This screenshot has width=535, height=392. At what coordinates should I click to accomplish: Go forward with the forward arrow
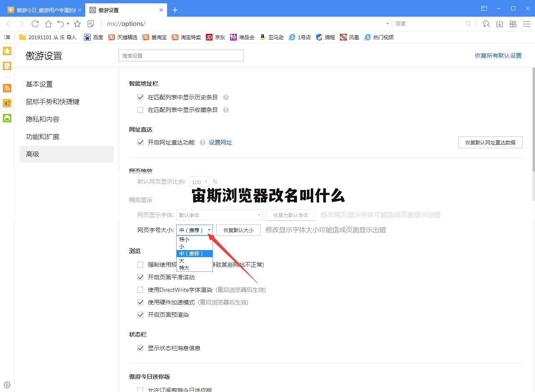point(22,24)
